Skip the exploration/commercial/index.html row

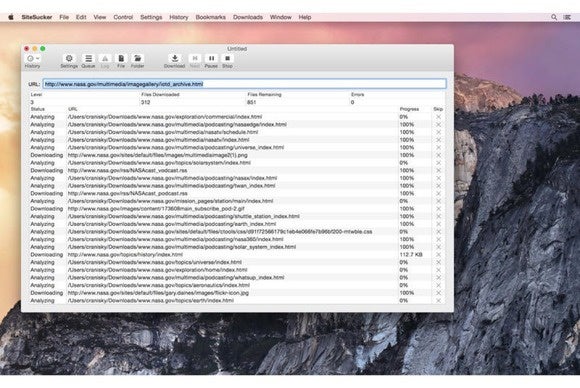[438, 117]
